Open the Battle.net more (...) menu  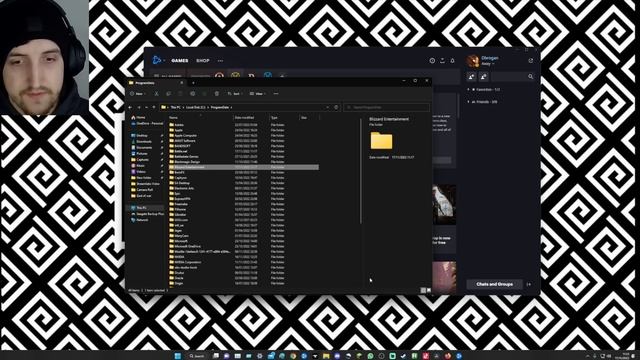pyautogui.click(x=220, y=60)
